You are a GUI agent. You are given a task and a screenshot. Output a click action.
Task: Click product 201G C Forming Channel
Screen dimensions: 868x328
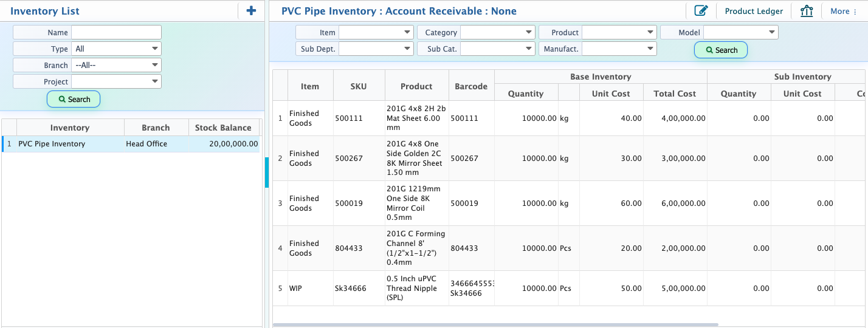coord(416,248)
